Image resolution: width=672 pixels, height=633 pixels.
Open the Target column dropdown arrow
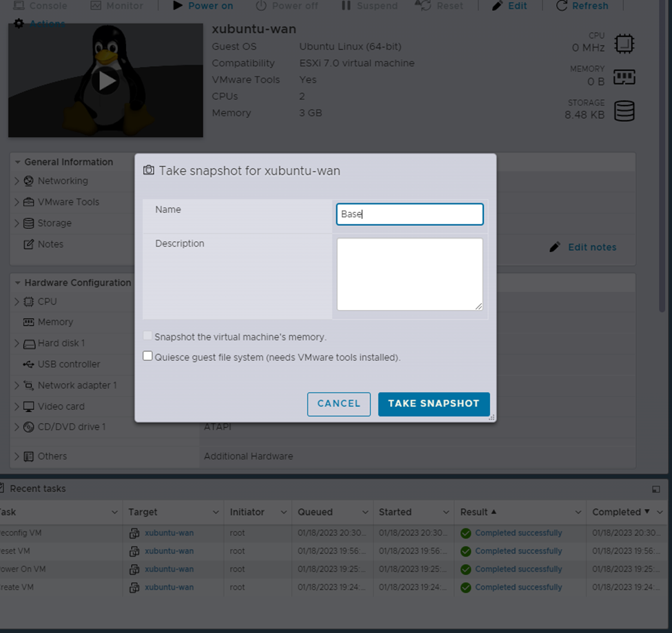coord(216,512)
